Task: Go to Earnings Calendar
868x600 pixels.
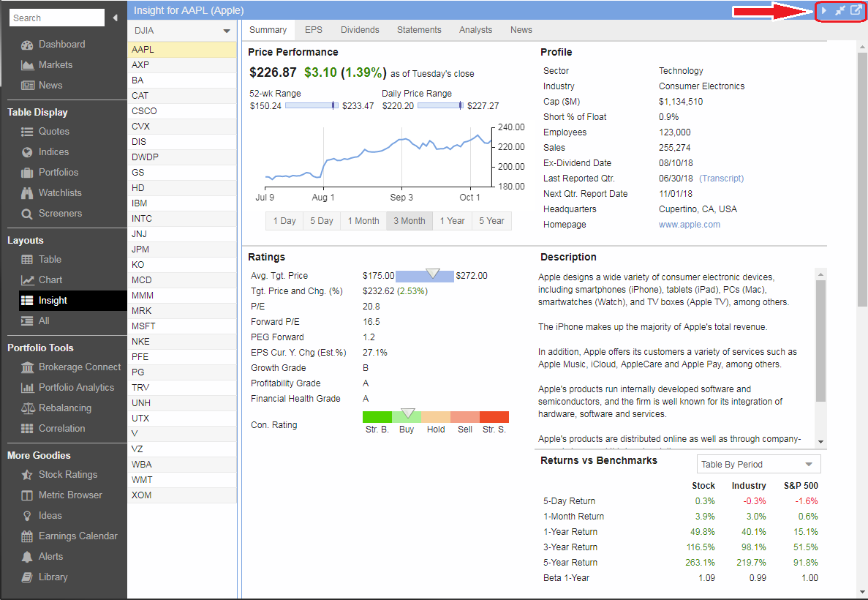Action: point(78,536)
